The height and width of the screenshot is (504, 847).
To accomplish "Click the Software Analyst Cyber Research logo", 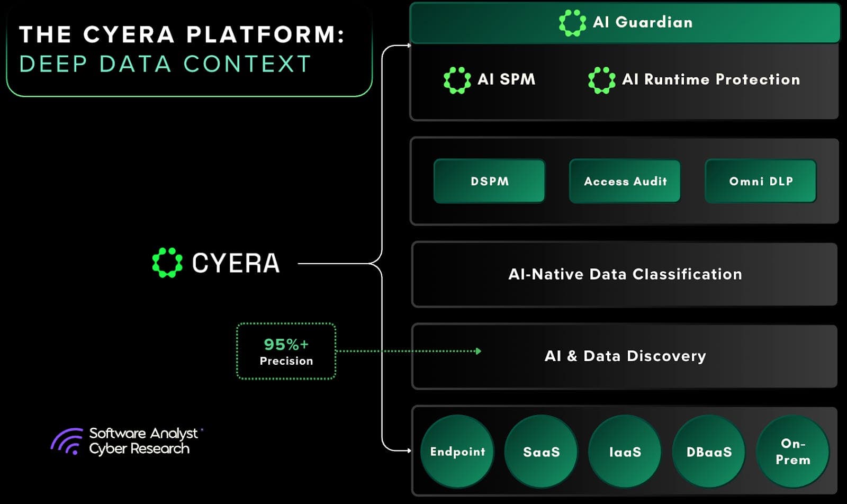I will pos(127,441).
